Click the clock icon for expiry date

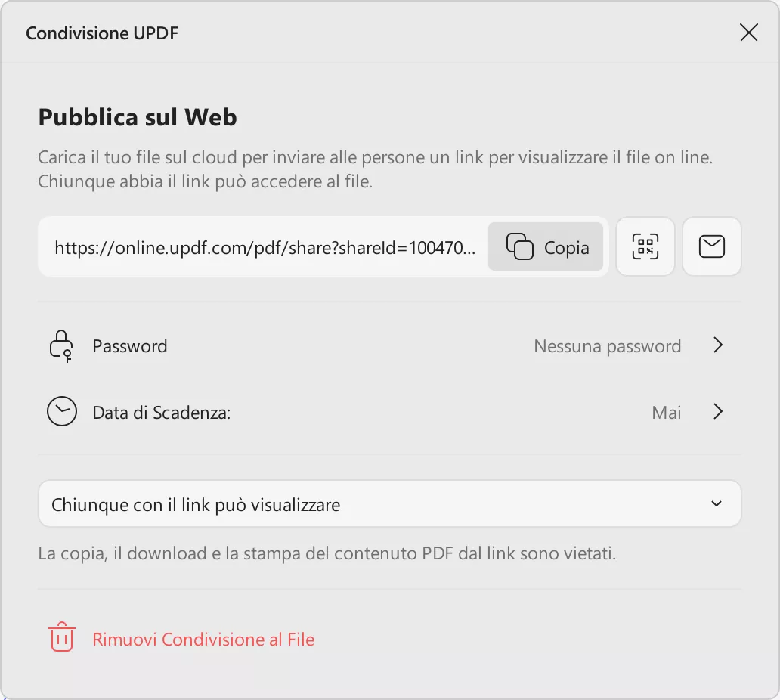(62, 412)
